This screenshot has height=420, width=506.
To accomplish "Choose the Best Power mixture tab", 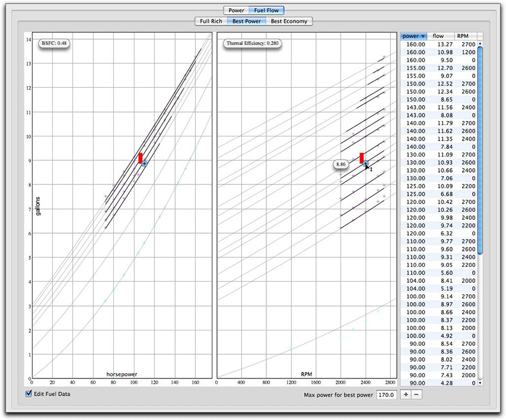I will click(x=247, y=21).
